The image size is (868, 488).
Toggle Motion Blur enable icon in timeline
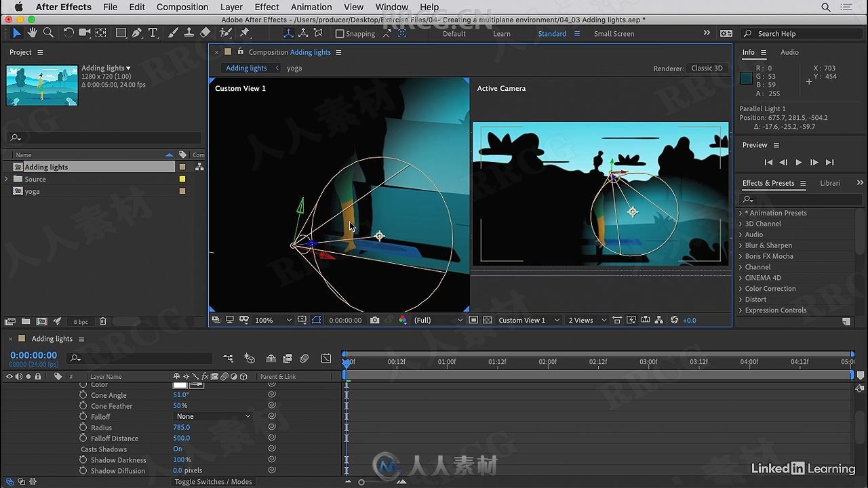[x=304, y=359]
